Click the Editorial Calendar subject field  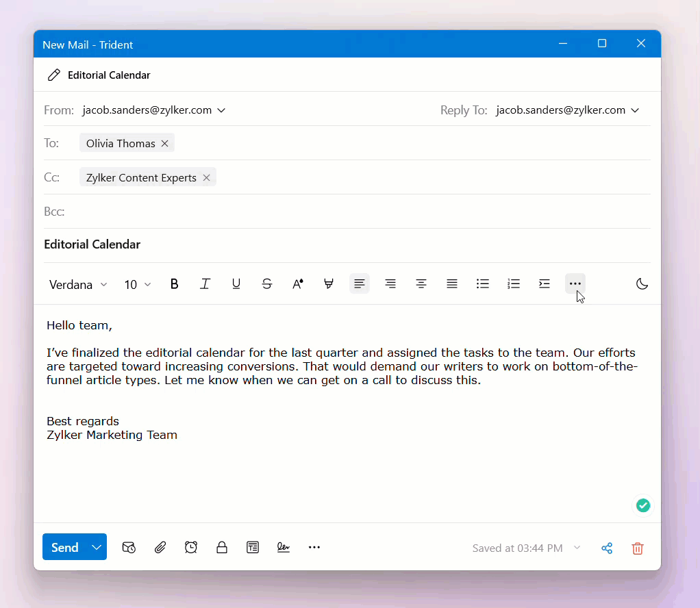(x=347, y=244)
